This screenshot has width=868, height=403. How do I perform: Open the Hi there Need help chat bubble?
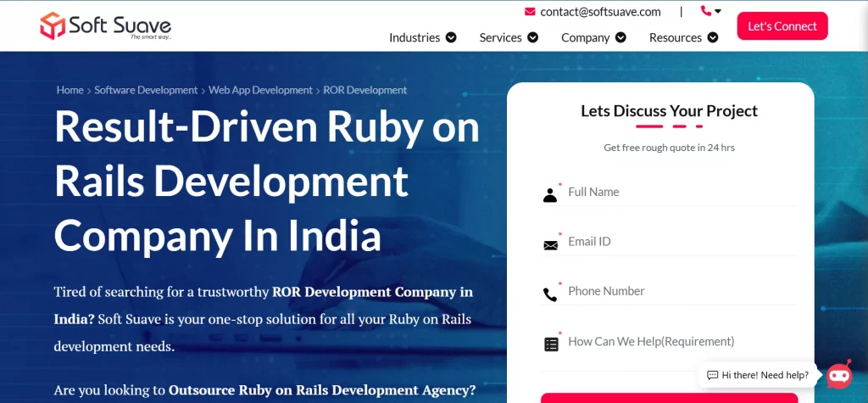point(759,375)
